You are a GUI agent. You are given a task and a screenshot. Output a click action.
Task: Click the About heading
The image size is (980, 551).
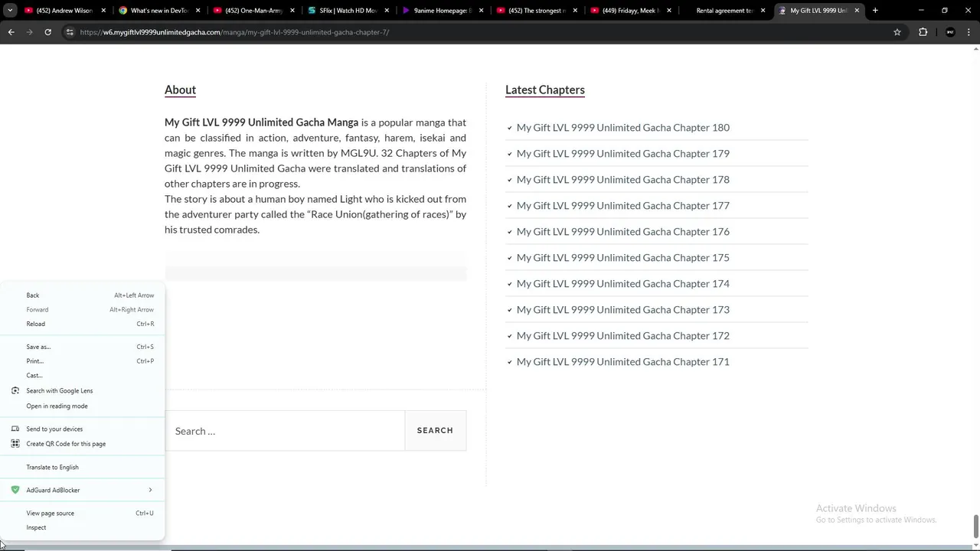[x=180, y=90]
